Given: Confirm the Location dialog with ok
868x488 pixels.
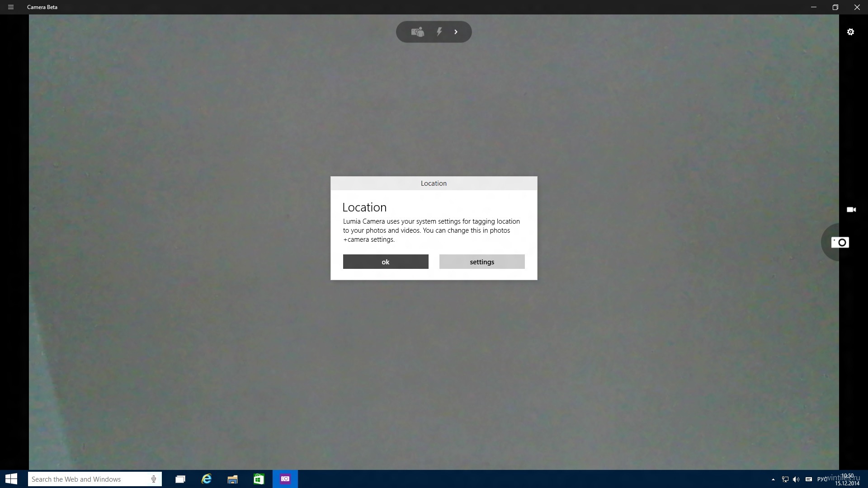Looking at the screenshot, I should click(x=386, y=262).
